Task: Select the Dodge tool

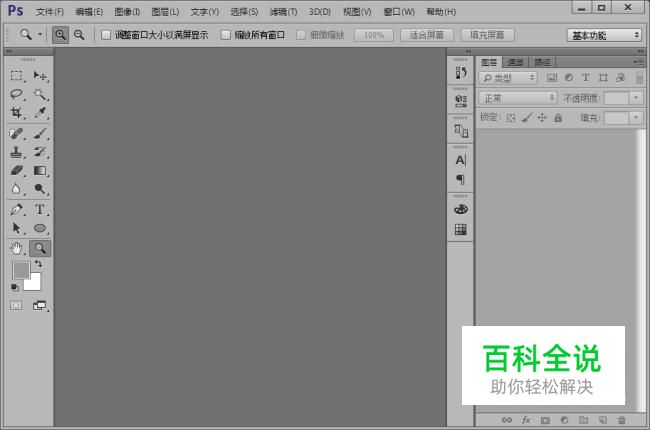Action: click(40, 189)
